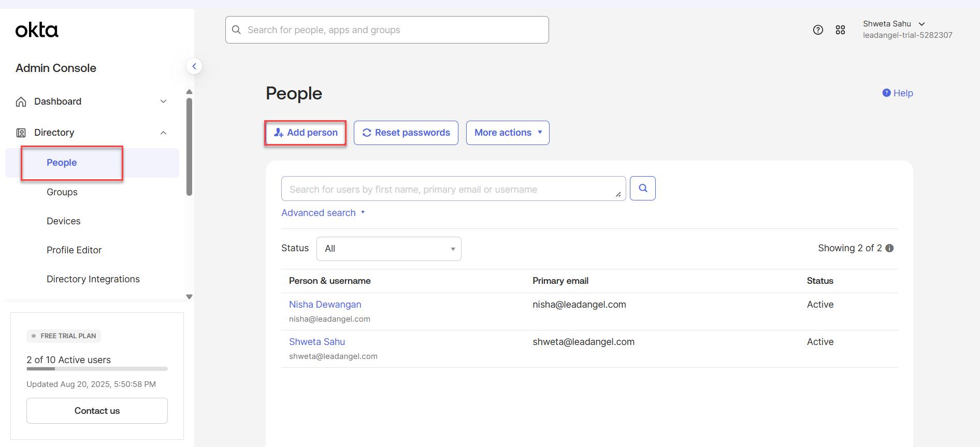Collapse the Directory menu chevron
980x447 pixels.
coord(163,133)
